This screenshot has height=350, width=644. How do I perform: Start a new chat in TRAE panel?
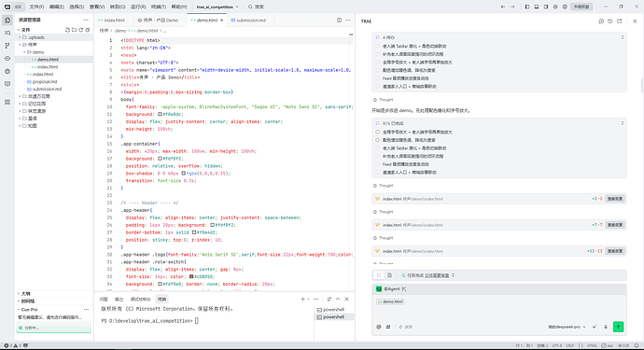tap(601, 21)
